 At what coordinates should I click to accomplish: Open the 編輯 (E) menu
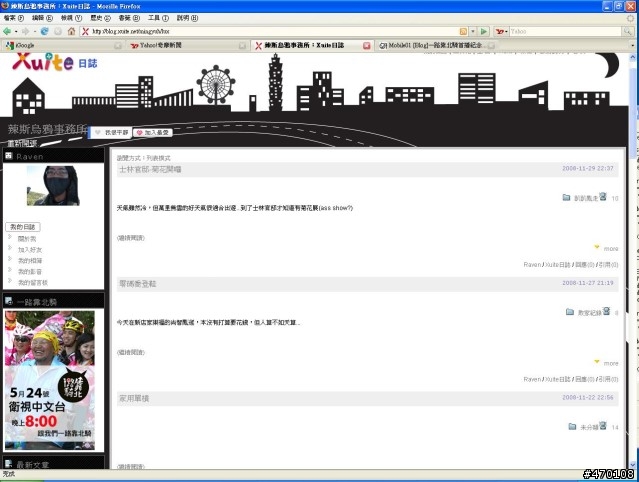coord(42,18)
